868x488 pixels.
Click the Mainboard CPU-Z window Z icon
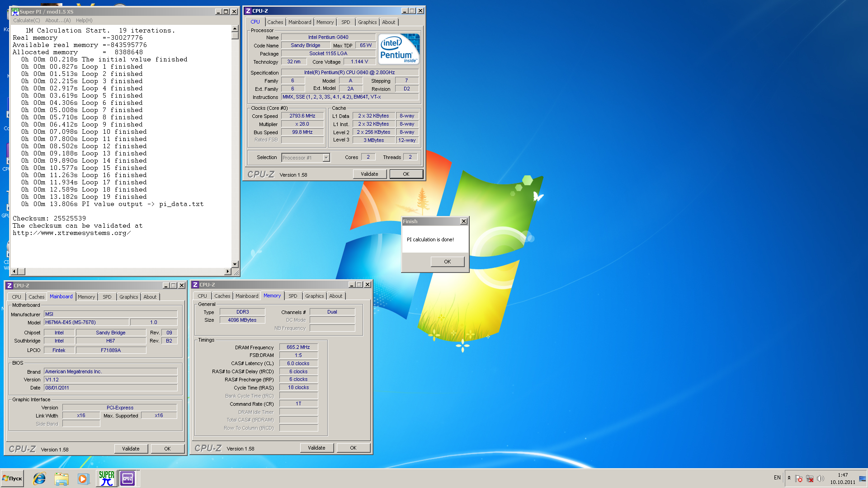click(x=9, y=286)
